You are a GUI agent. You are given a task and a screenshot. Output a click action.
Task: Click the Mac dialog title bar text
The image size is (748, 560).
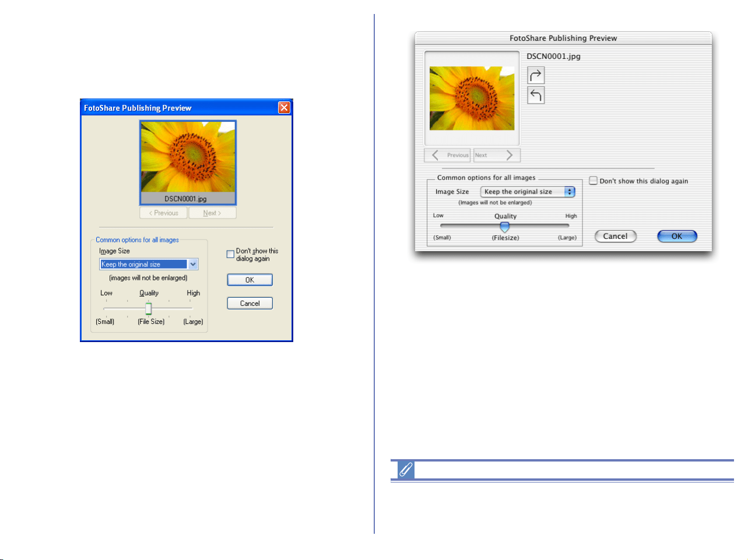click(x=563, y=38)
